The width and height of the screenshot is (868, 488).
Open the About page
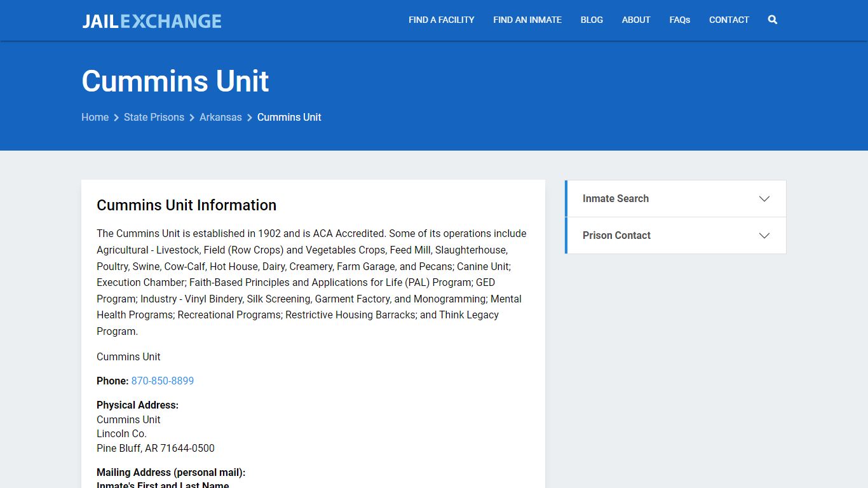636,20
